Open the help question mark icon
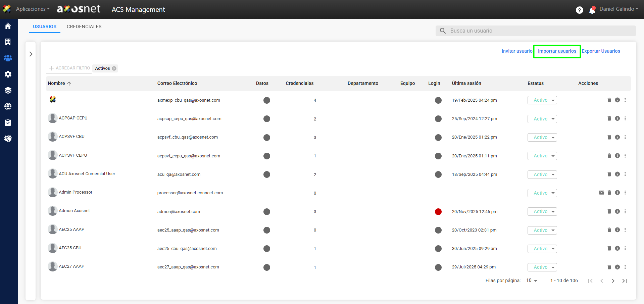644x304 pixels. [x=579, y=10]
